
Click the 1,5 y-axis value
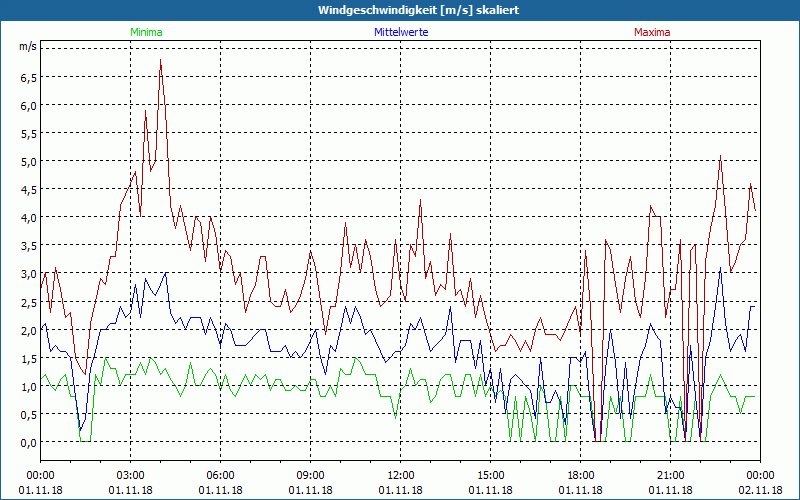point(29,358)
